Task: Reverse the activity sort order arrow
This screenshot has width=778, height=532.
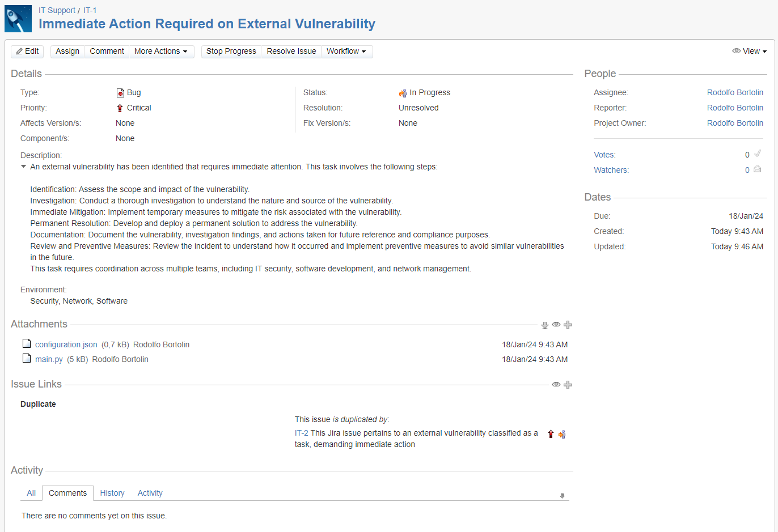Action: tap(562, 496)
